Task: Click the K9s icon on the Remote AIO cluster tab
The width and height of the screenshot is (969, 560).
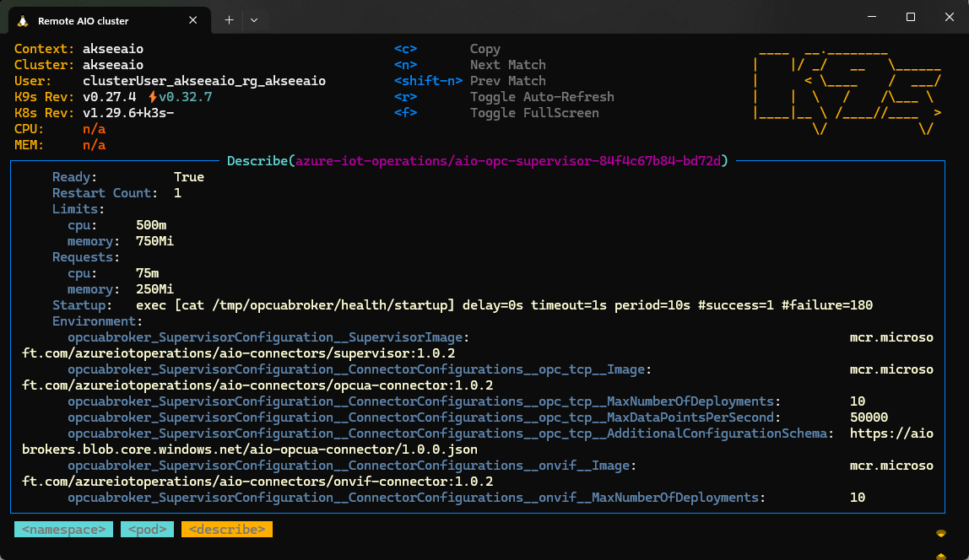Action: pyautogui.click(x=22, y=20)
